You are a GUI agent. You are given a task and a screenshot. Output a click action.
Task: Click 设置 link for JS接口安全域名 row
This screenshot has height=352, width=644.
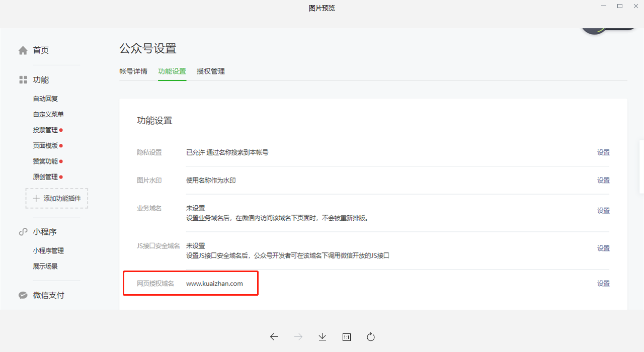point(603,248)
